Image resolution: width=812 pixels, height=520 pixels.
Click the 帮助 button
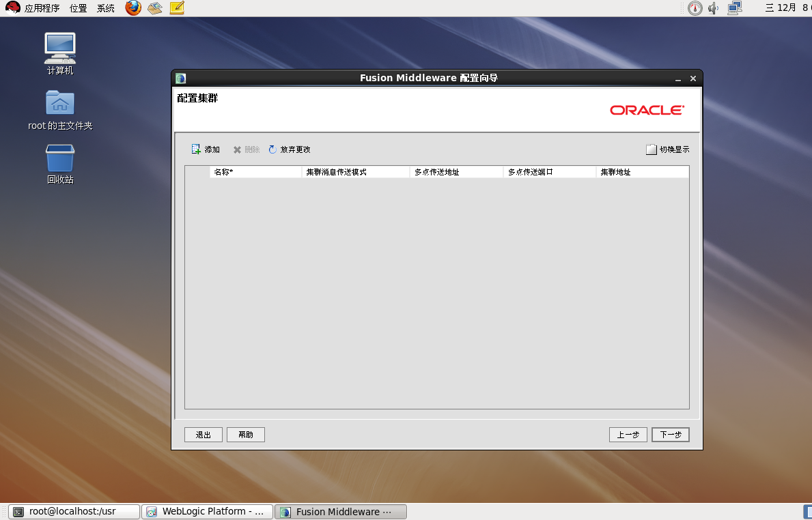pos(246,435)
